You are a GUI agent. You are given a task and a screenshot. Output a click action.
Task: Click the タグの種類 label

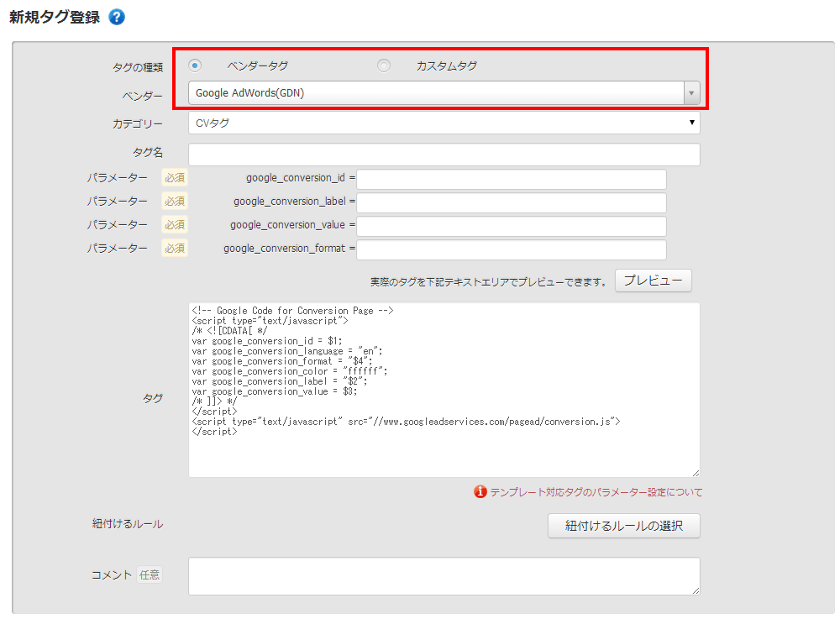138,67
